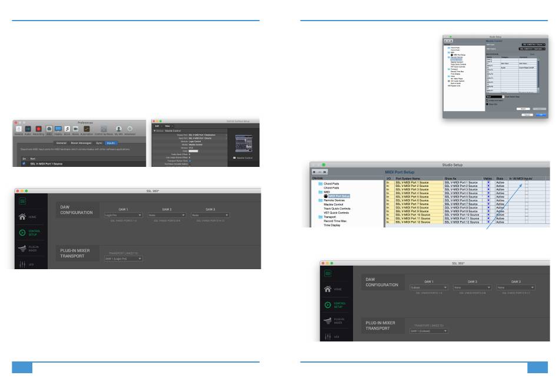
Task: Click the faders icon in the Cubase SSL 360 sidebar
Action: [x=328, y=336]
